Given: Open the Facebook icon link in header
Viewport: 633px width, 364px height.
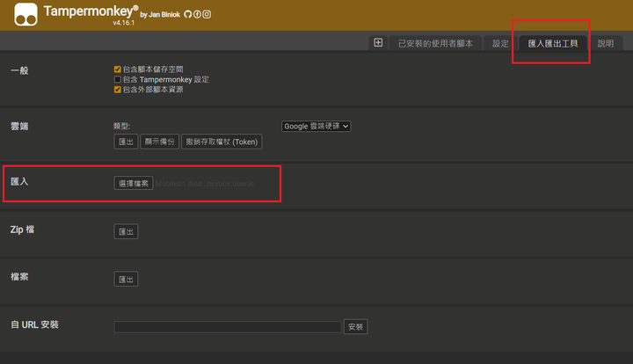Looking at the screenshot, I should pyautogui.click(x=197, y=15).
